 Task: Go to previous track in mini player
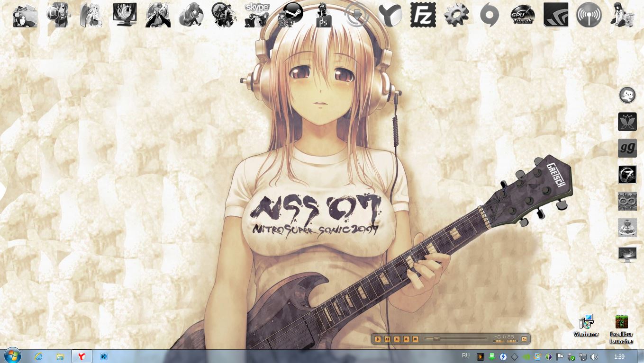(397, 339)
